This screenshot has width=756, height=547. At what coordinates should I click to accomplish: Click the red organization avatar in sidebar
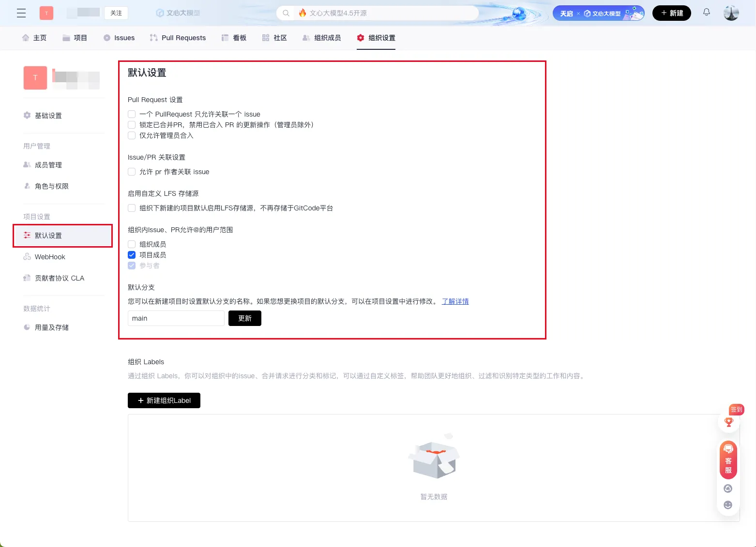pos(35,78)
